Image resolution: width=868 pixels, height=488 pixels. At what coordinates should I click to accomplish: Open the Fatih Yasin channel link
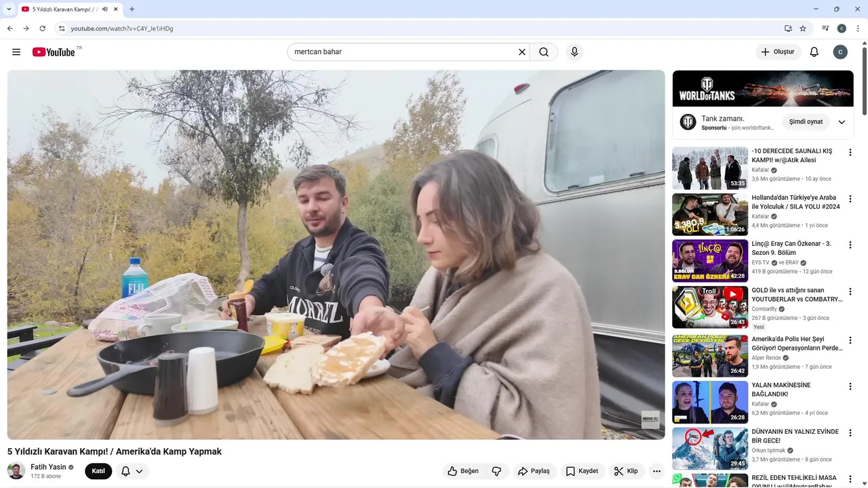click(48, 467)
